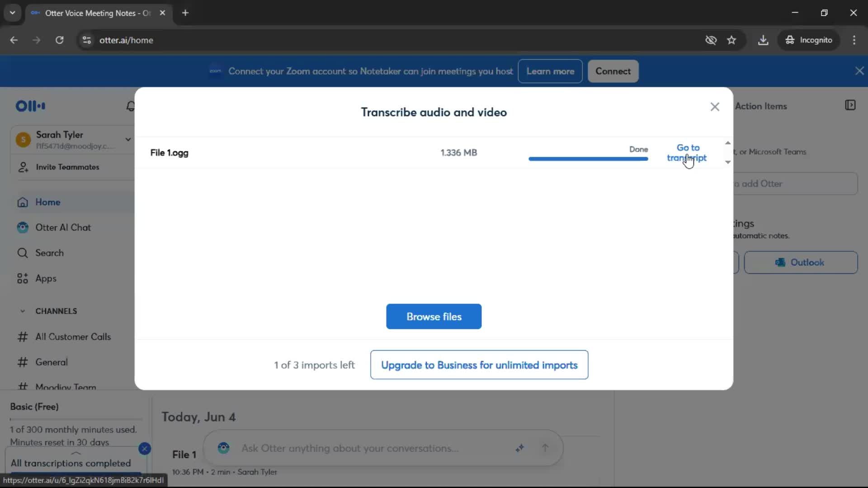This screenshot has width=868, height=488.
Task: Click the Otter AI Chat icon
Action: coord(23,227)
